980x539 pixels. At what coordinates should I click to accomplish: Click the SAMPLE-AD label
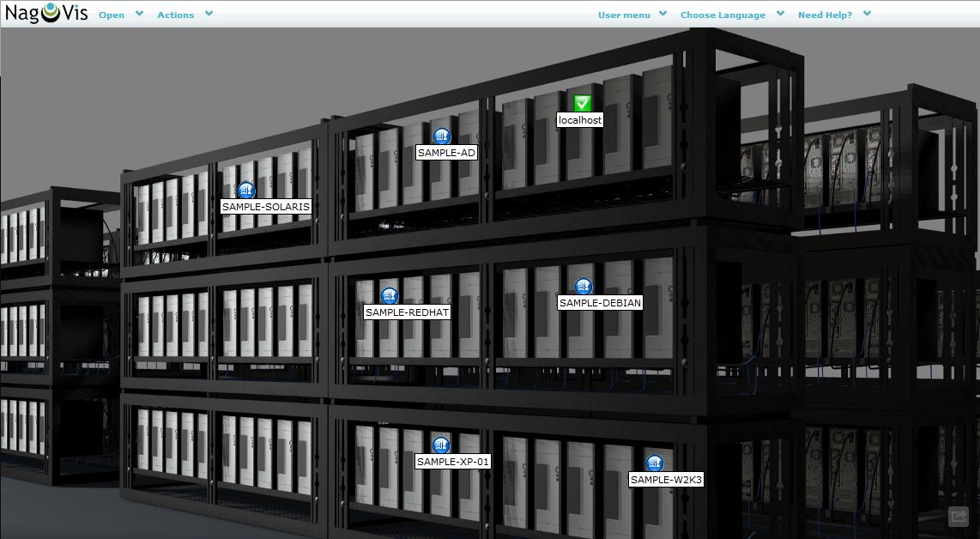tap(446, 153)
